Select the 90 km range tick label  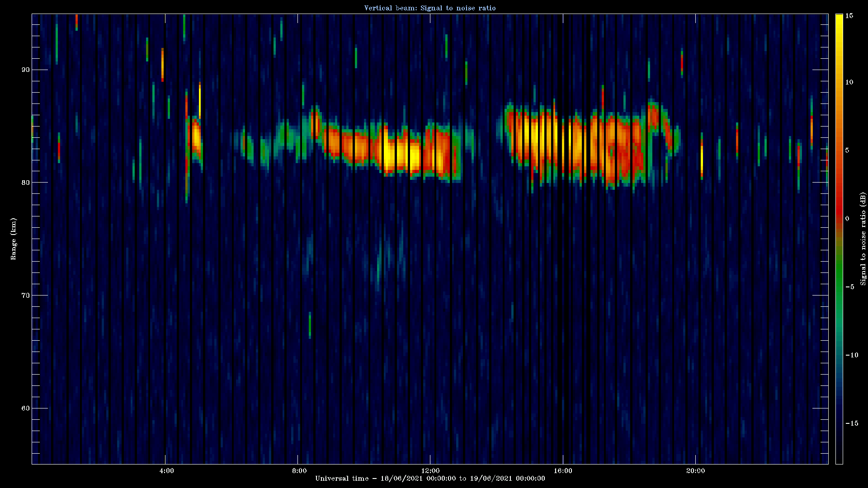coord(25,70)
